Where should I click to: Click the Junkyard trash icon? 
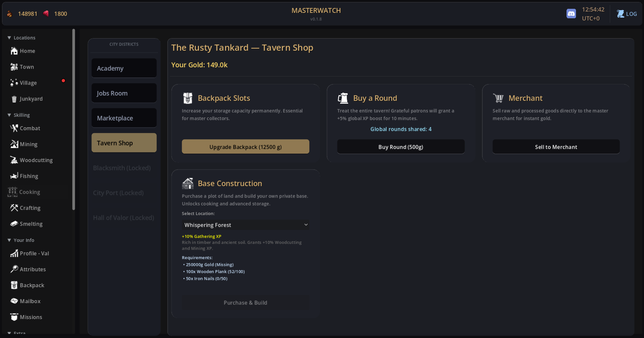coord(14,99)
